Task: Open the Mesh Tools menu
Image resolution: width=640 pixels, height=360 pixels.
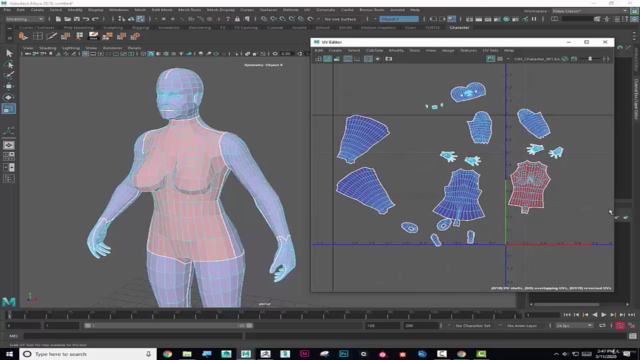Action: [189, 10]
